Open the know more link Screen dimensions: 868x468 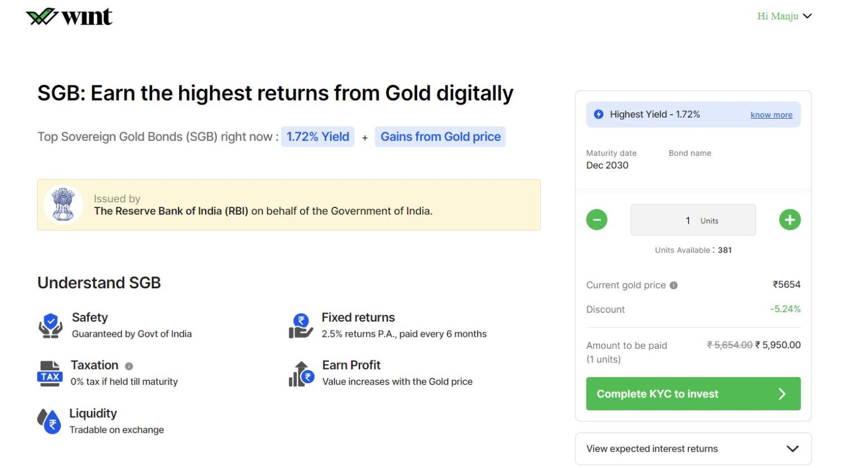[771, 115]
